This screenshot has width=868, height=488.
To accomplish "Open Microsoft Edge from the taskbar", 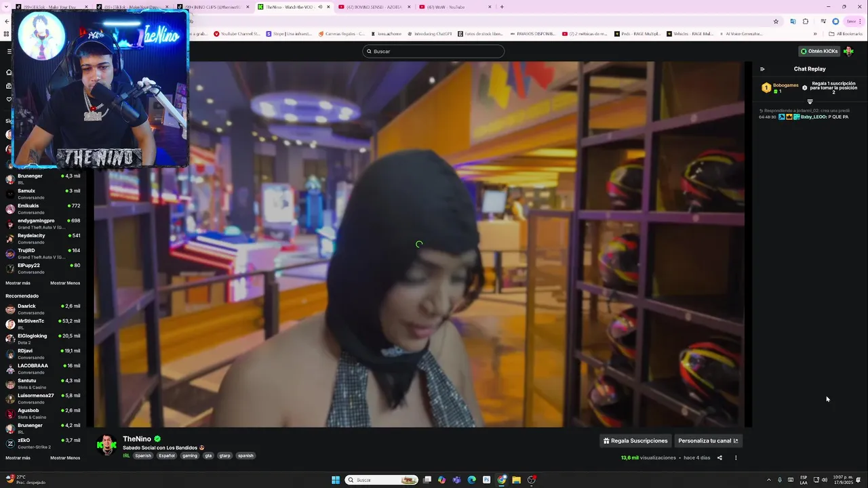I will (x=472, y=480).
